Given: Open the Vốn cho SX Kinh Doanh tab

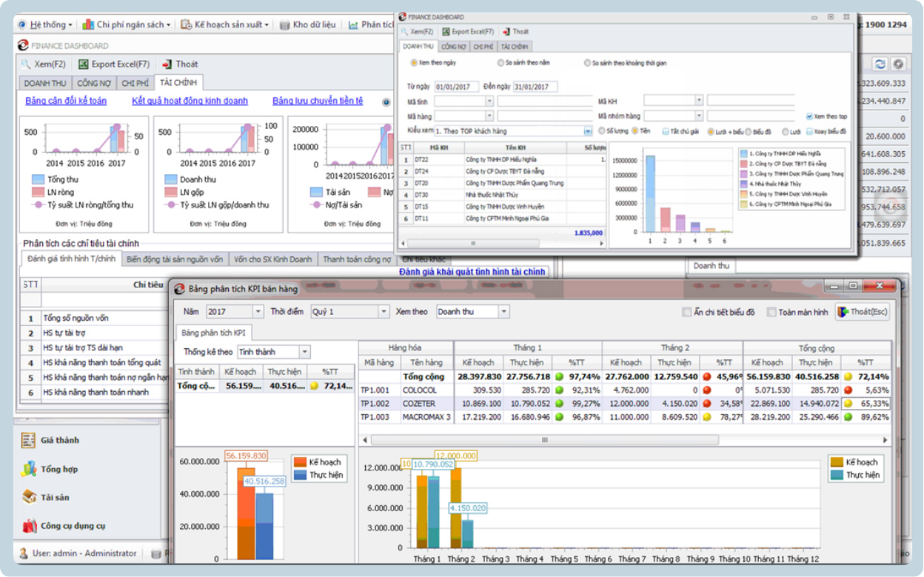Looking at the screenshot, I should [272, 259].
